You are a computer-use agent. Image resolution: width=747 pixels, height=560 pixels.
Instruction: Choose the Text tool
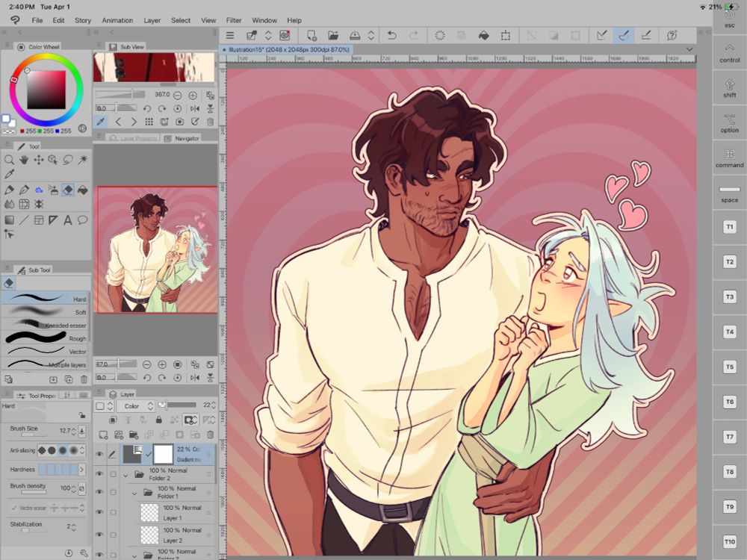(68, 220)
